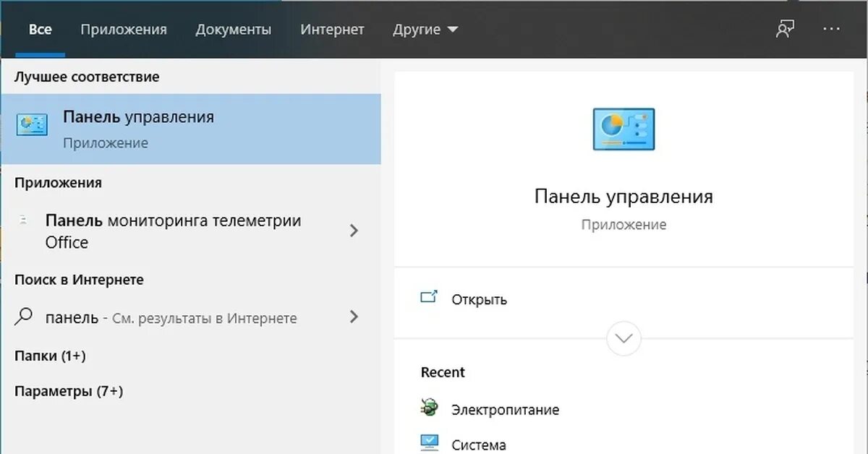Open recent item Система

pos(479,445)
